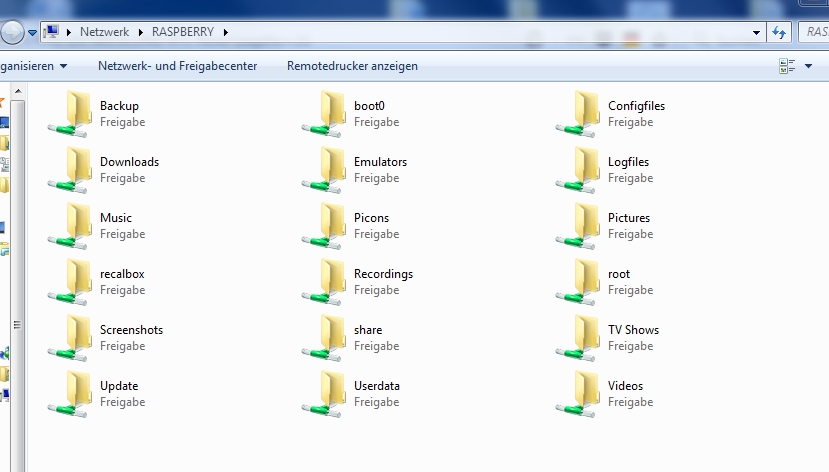Open the Emulators shared folder icon
Screen dimensions: 829x472
(x=324, y=170)
